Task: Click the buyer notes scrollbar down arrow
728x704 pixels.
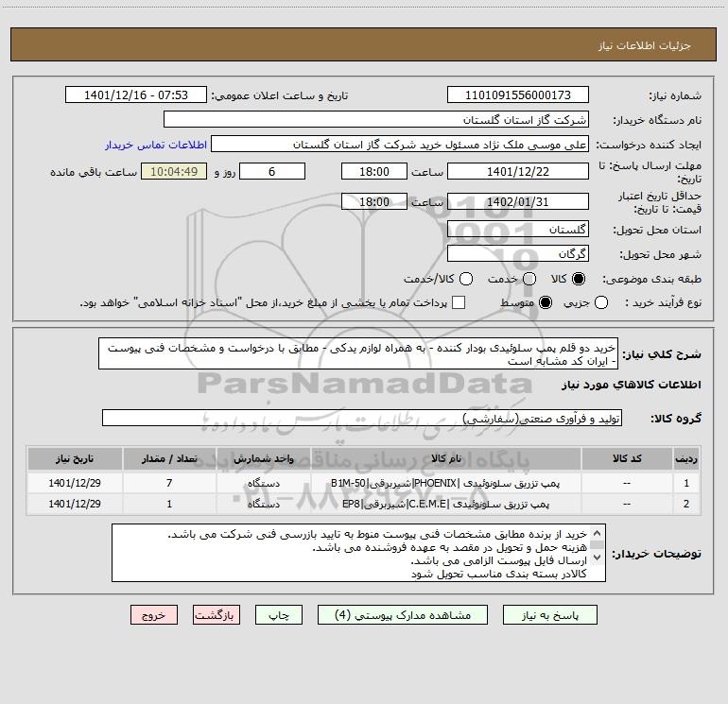Action: click(x=598, y=557)
